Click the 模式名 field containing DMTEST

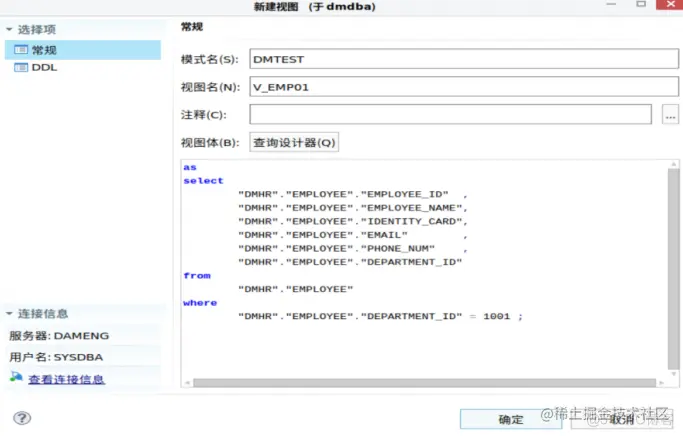pyautogui.click(x=464, y=59)
